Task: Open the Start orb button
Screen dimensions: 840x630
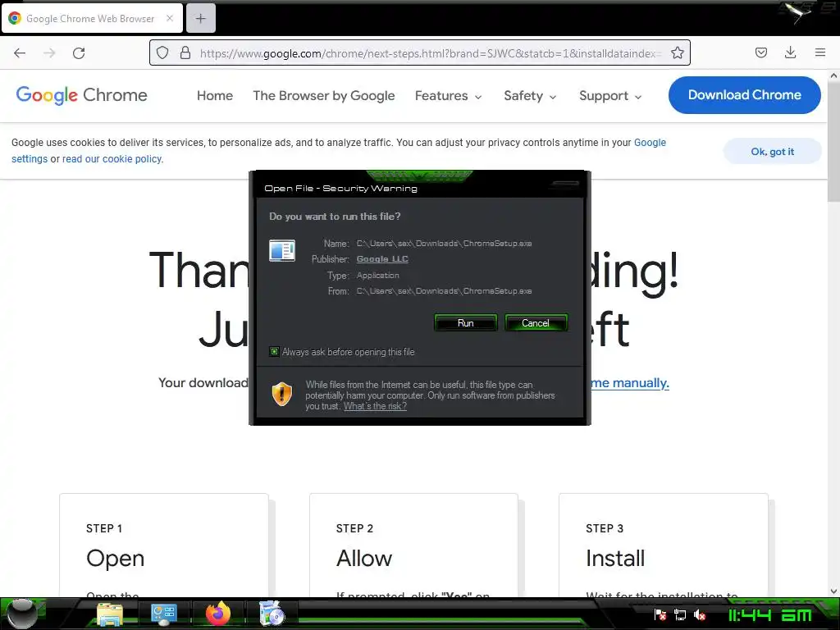Action: coord(22,614)
